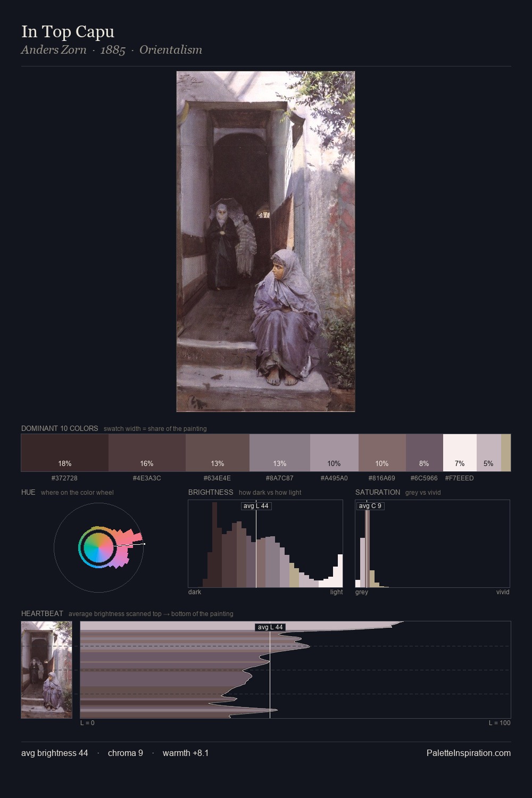
Task: Click the HUE section heading
Action: tap(28, 492)
